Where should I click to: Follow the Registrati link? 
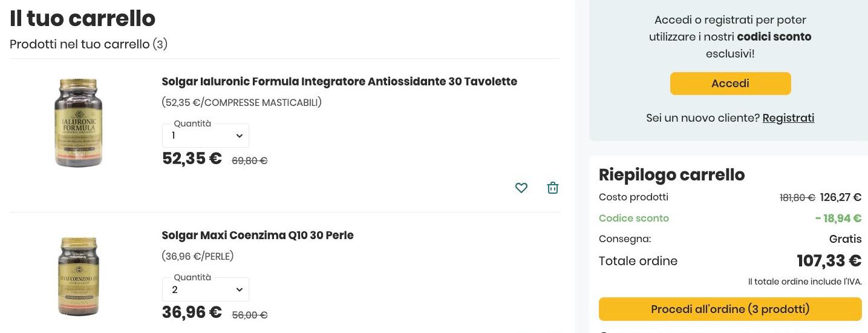click(788, 118)
